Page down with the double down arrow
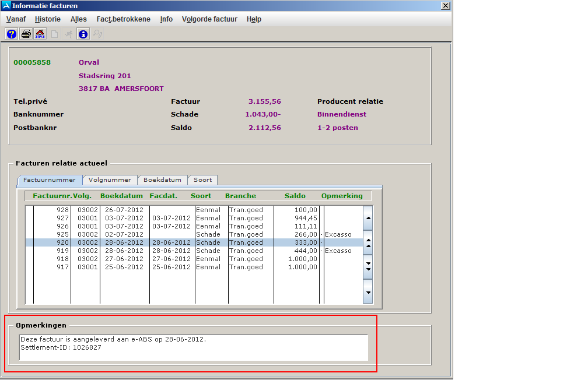Screen dimensions: 588x380 368,266
